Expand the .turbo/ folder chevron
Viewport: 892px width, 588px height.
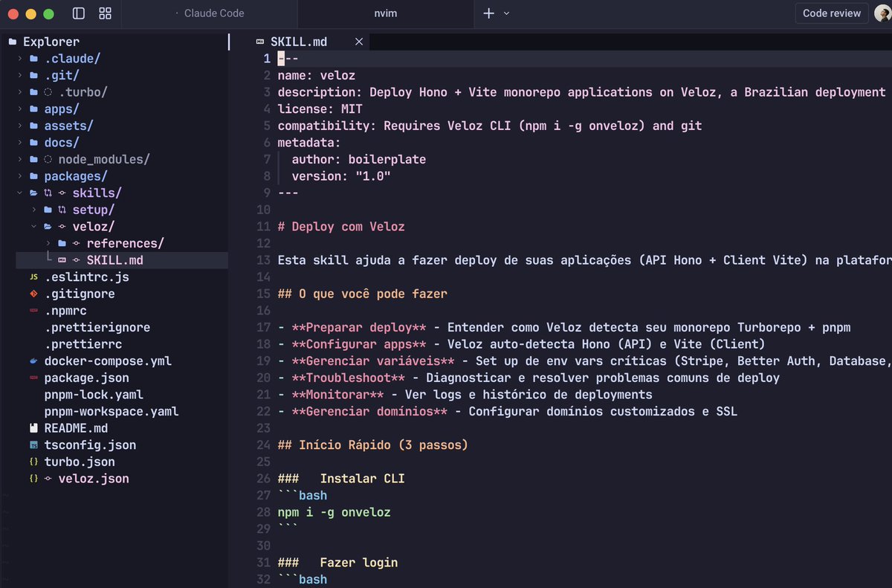(20, 92)
